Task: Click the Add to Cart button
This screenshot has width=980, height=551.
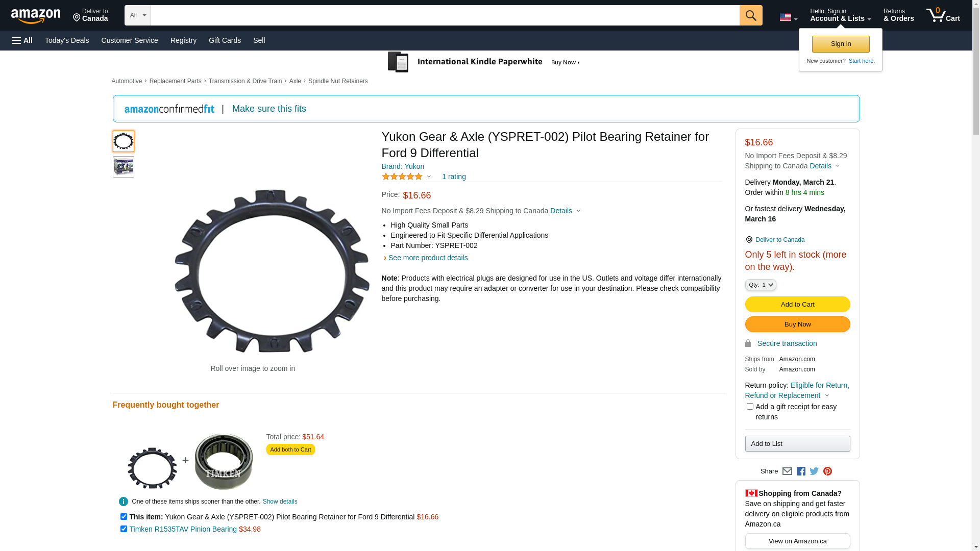Action: (x=797, y=305)
